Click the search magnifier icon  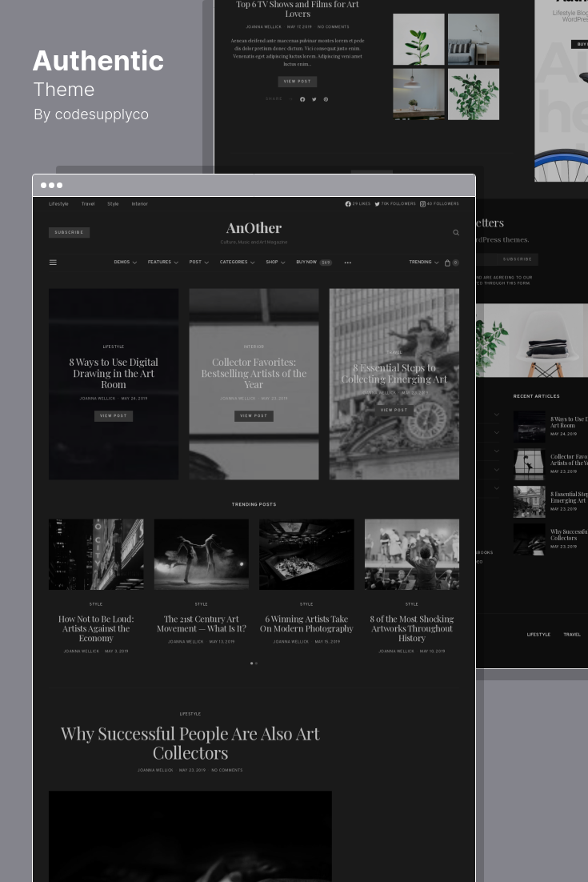click(456, 232)
